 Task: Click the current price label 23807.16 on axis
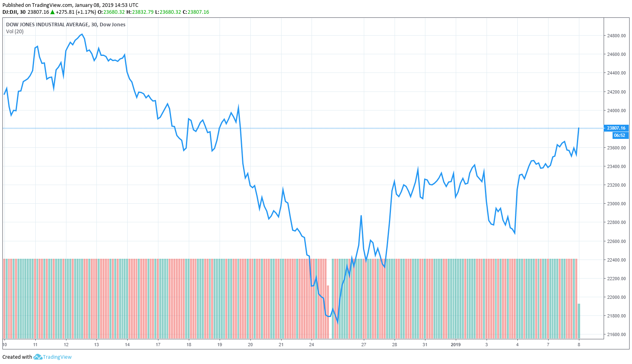click(x=616, y=128)
